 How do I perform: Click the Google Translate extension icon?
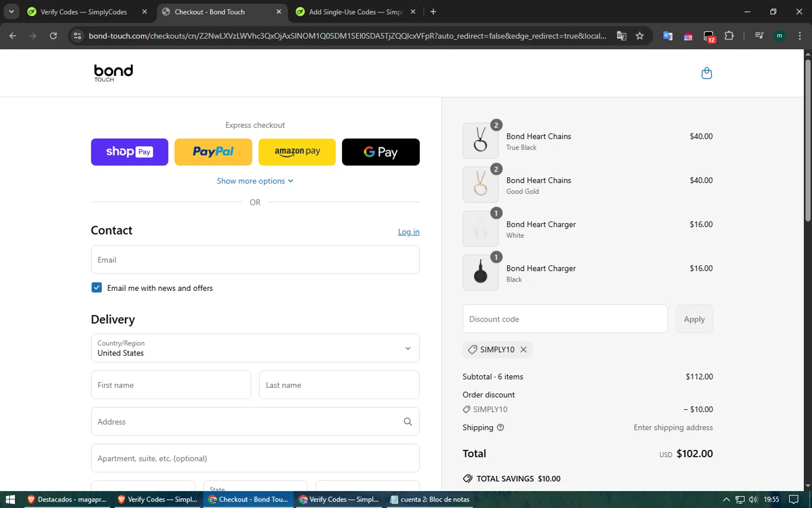(668, 36)
